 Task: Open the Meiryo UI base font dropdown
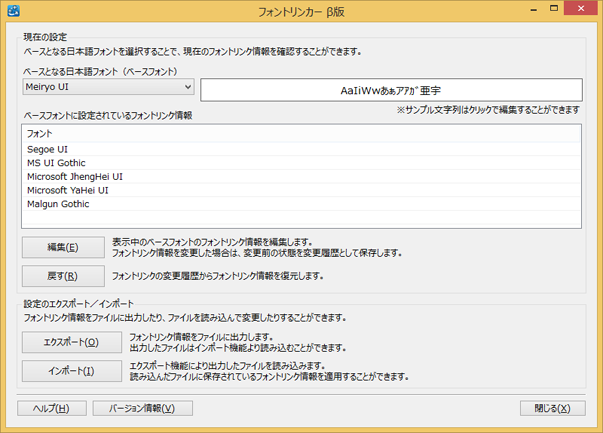point(108,87)
